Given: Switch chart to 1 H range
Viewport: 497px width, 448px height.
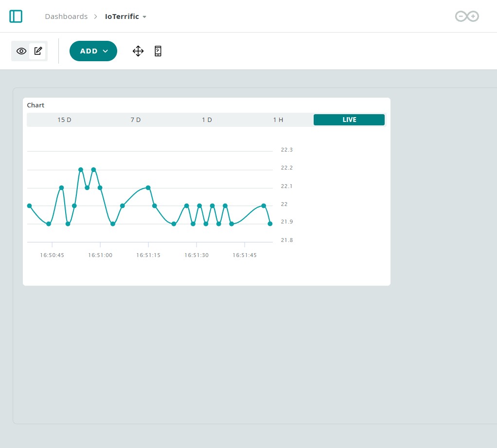Looking at the screenshot, I should [x=278, y=120].
